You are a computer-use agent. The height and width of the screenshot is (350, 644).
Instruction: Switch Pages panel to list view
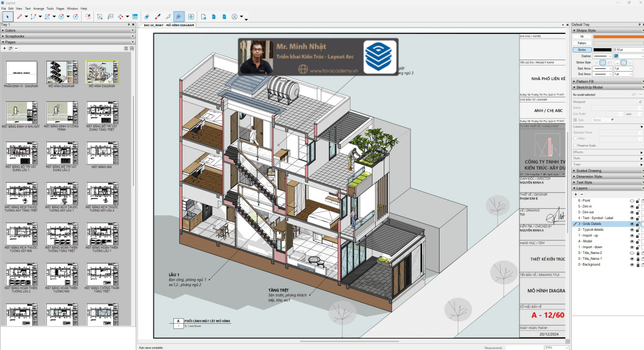[x=126, y=48]
